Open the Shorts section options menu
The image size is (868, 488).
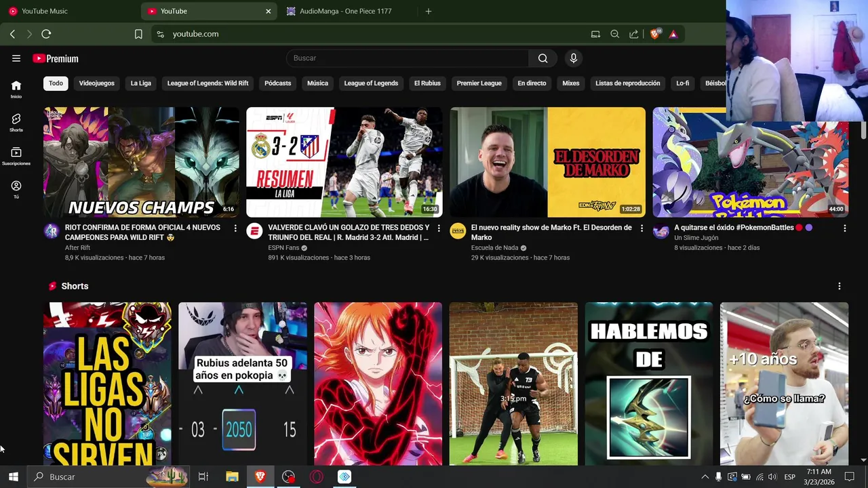coord(840,286)
